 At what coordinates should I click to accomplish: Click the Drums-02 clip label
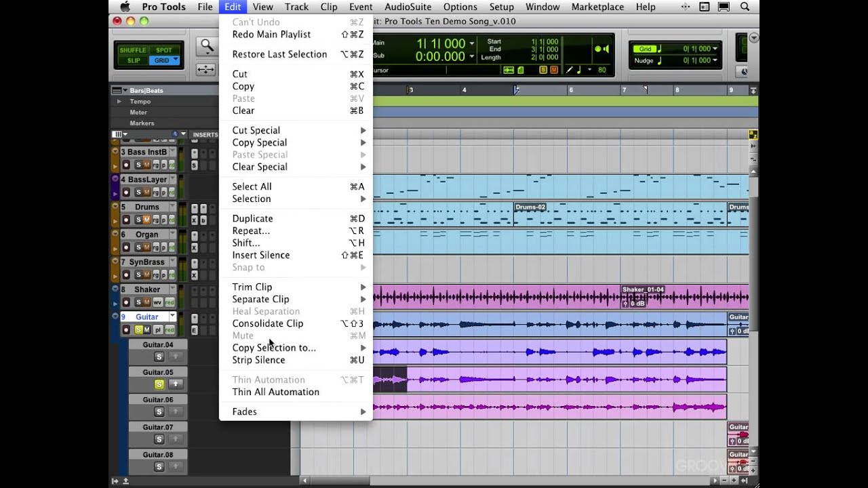[x=530, y=207]
